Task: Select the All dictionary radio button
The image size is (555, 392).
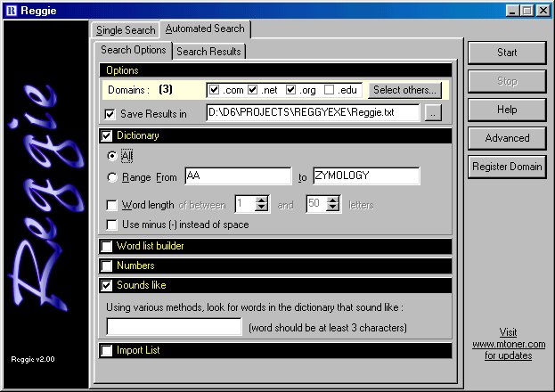Action: click(x=112, y=156)
